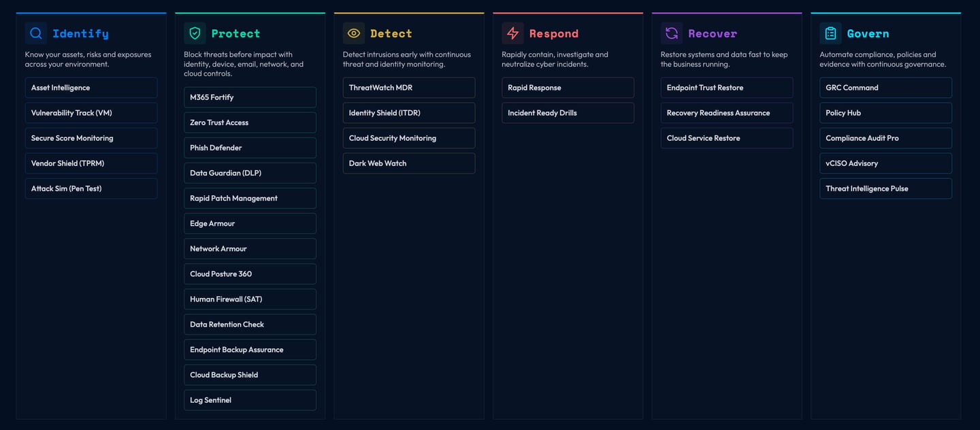
Task: Click the 'Restore systems and data fast' description
Action: click(x=724, y=59)
